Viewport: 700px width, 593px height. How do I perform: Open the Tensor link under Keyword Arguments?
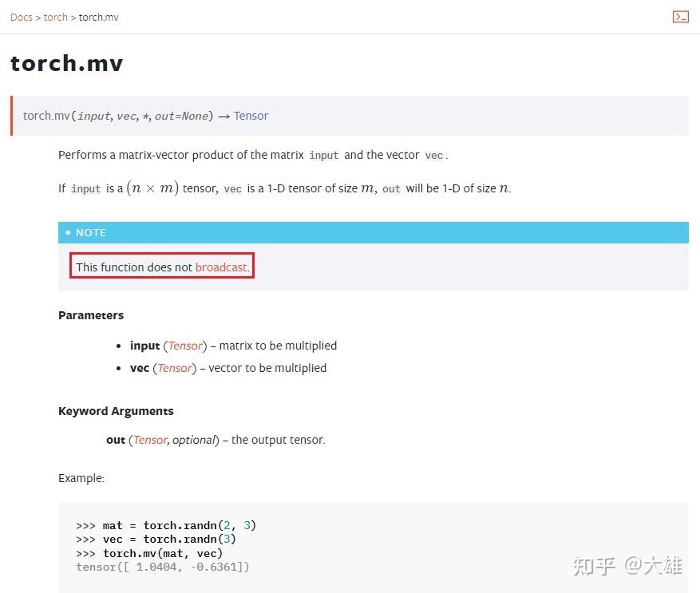pos(150,439)
